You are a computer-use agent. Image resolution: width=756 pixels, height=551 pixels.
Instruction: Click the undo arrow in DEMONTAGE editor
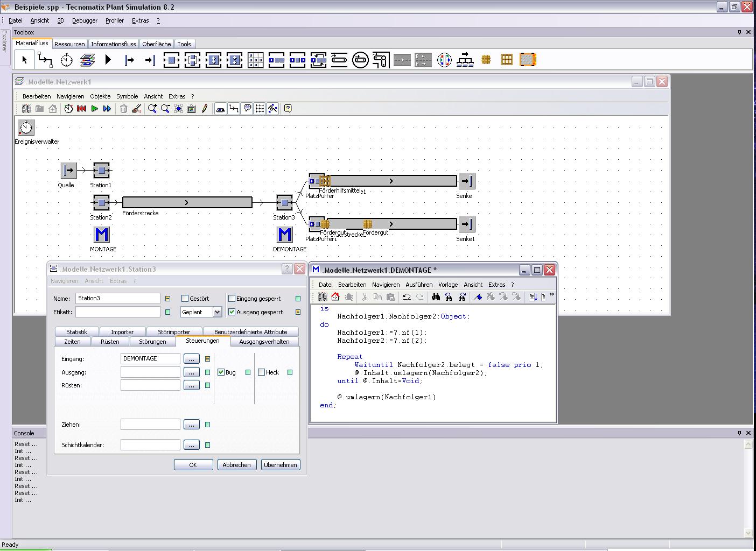407,296
